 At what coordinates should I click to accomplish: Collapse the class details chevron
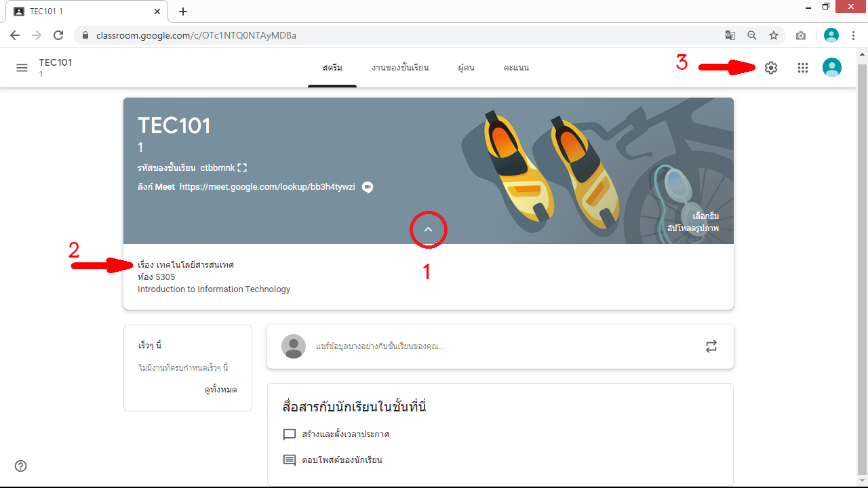tap(428, 230)
